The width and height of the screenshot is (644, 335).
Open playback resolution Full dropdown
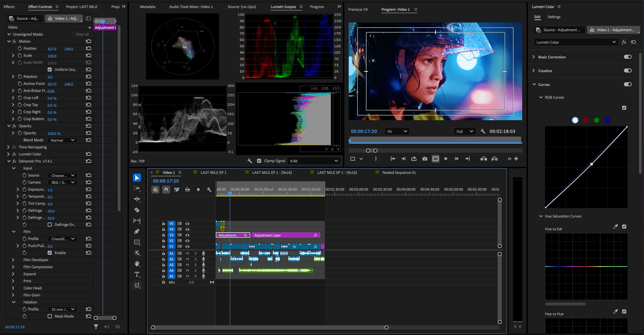tap(465, 131)
